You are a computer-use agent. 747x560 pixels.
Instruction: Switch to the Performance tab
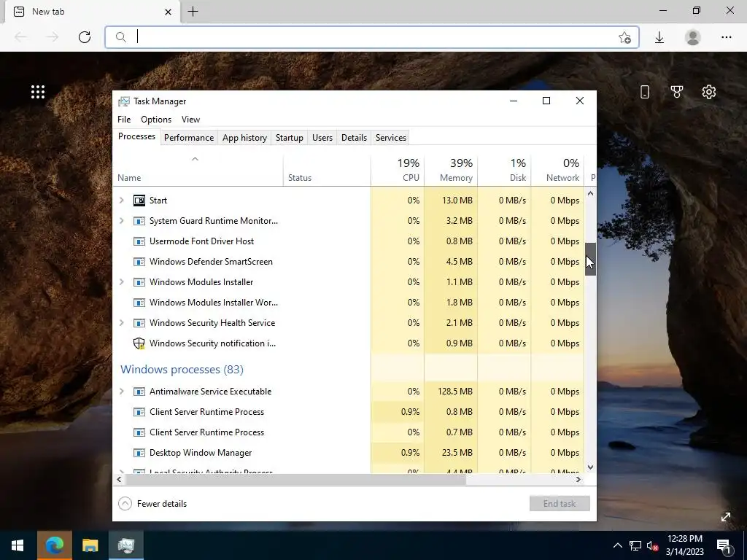(189, 138)
